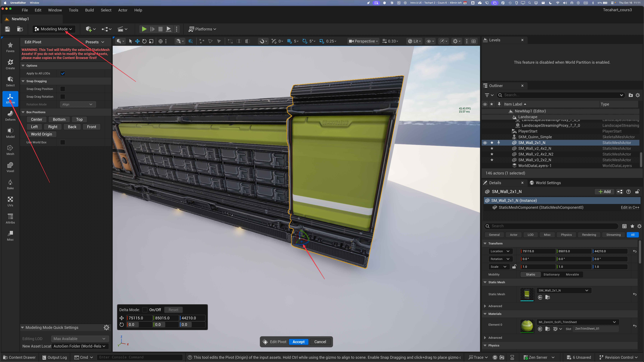Select the scale gizmo tool
This screenshot has width=644, height=362.
click(151, 41)
